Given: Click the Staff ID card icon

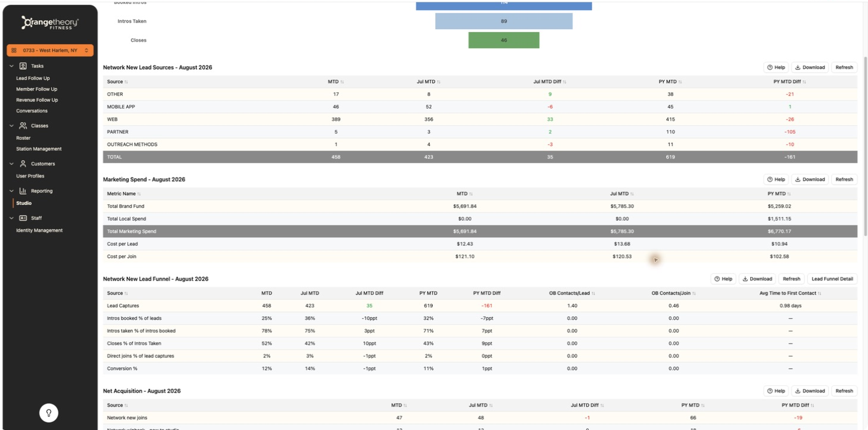Looking at the screenshot, I should pyautogui.click(x=23, y=218).
